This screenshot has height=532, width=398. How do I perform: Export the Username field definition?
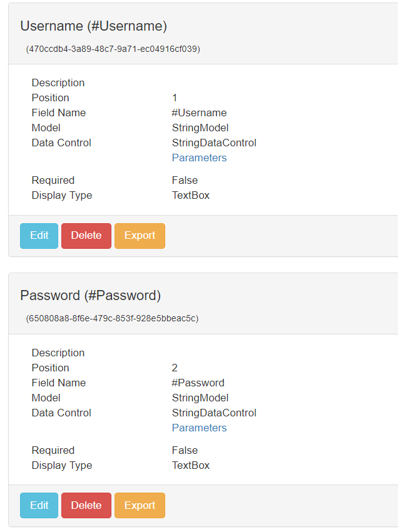click(x=140, y=236)
